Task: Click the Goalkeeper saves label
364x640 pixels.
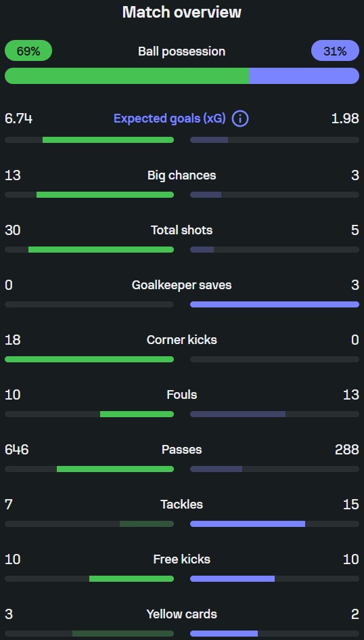Action: click(x=182, y=285)
